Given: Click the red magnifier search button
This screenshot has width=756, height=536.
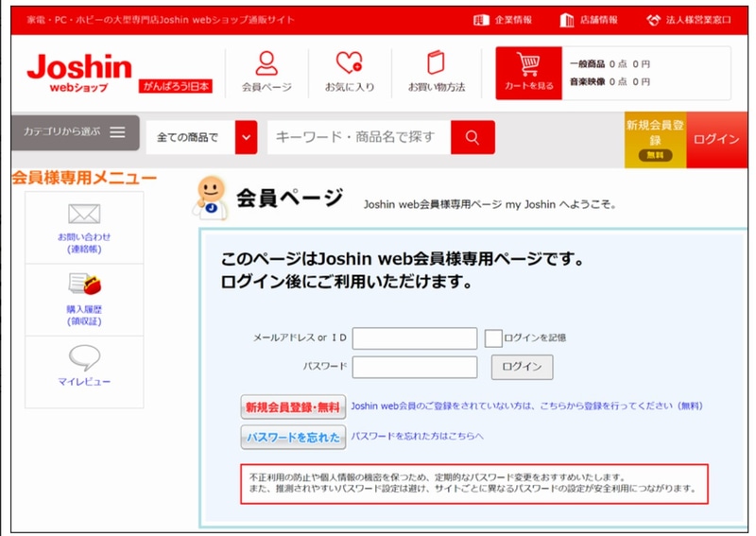Looking at the screenshot, I should click(x=472, y=137).
